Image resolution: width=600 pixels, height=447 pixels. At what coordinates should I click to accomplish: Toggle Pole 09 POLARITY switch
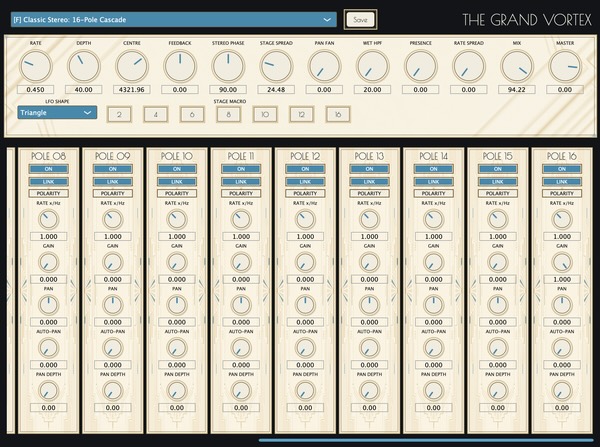coord(112,193)
